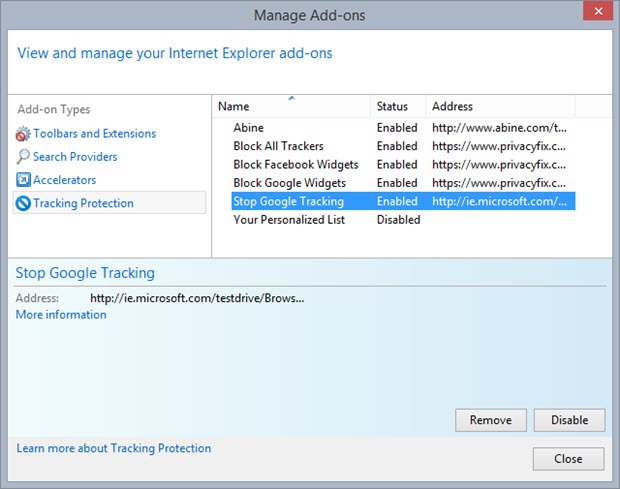Click the Tracking Protection blocked-circle icon
The image size is (620, 489).
coord(23,203)
